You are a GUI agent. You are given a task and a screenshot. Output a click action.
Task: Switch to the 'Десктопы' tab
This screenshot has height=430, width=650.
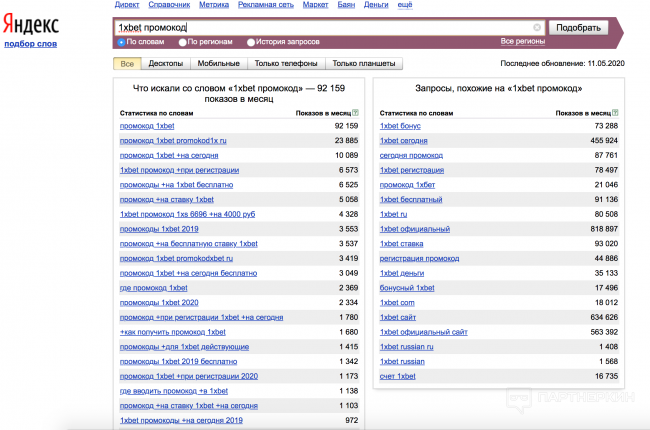point(164,64)
